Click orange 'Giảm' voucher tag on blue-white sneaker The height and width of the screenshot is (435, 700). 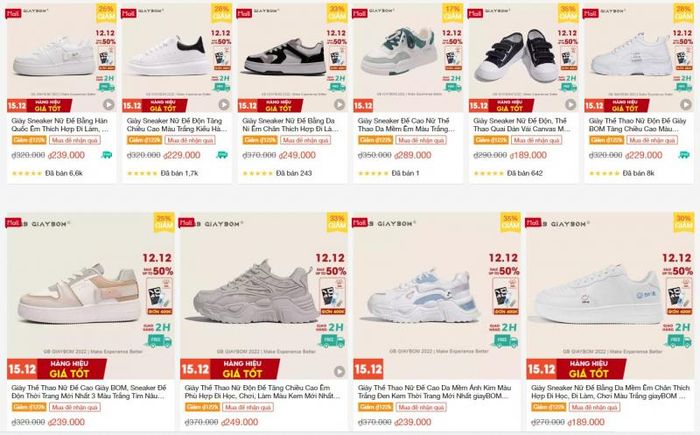(x=375, y=407)
